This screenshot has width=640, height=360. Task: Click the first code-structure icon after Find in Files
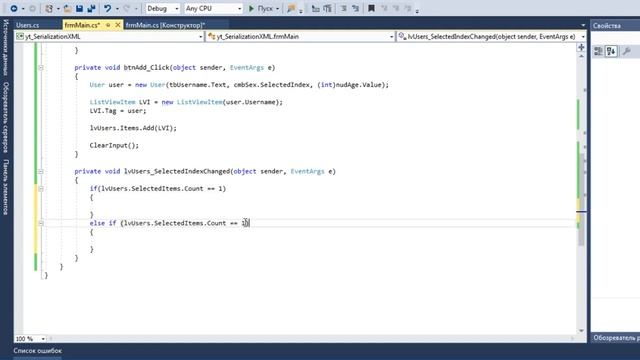coord(316,8)
